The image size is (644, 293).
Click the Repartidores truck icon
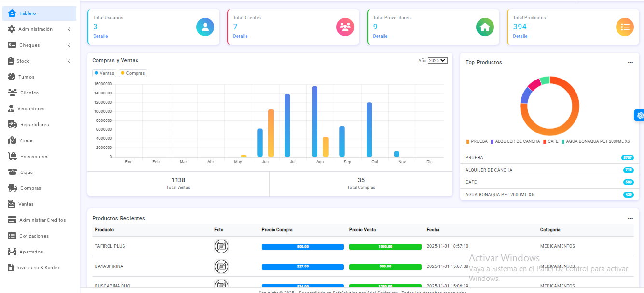[x=13, y=124]
